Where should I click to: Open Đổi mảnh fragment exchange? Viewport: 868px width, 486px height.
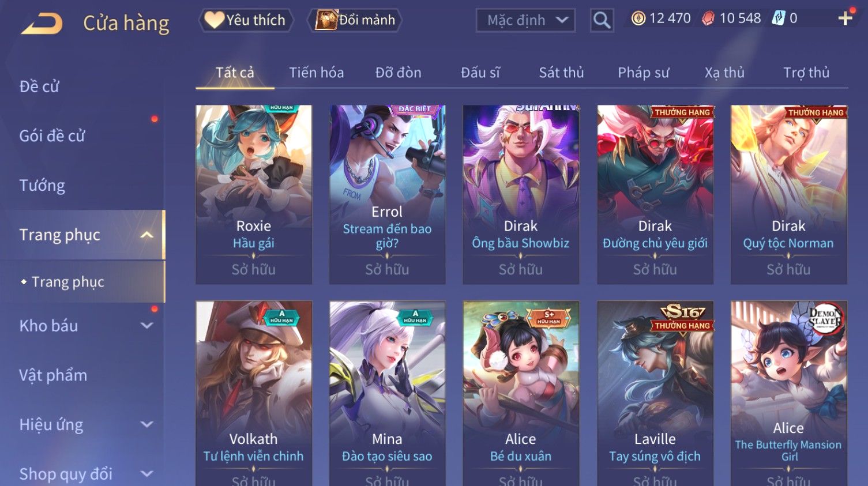pyautogui.click(x=355, y=20)
